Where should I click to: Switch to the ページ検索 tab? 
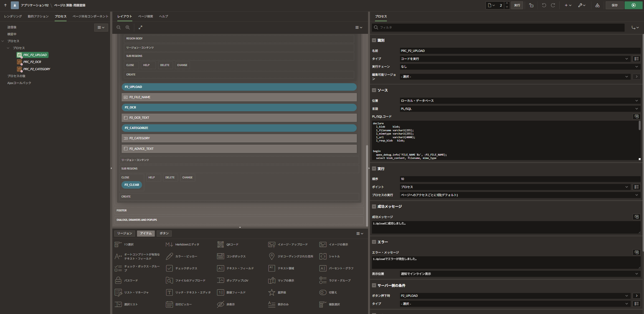tap(146, 16)
